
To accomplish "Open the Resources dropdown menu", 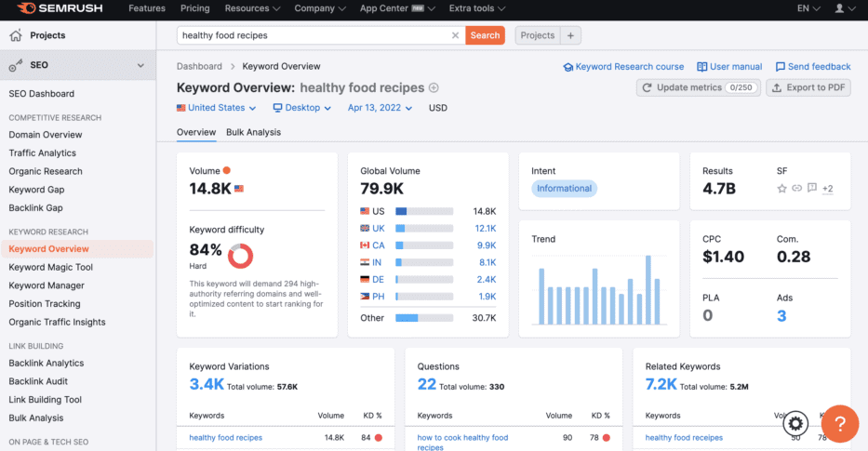I will (x=252, y=8).
